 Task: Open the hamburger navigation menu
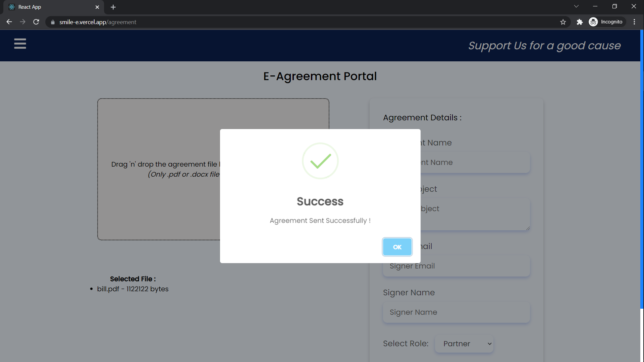point(20,44)
